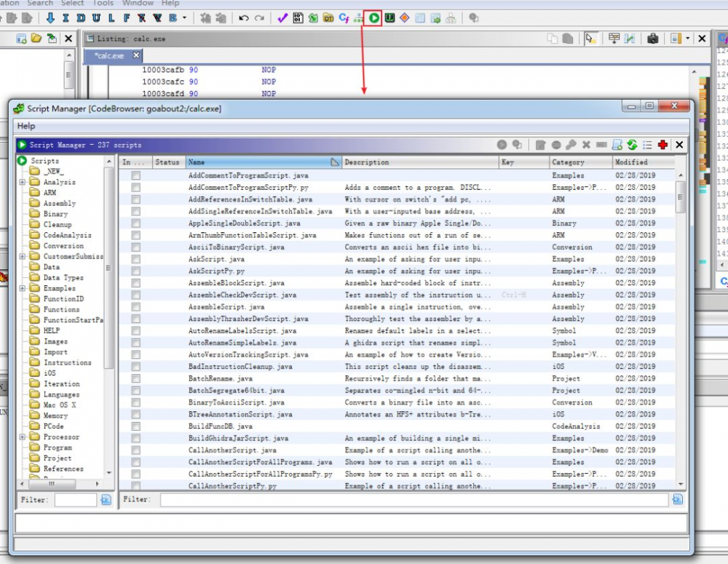Open the listing field dropdown arrow
728x564 pixels.
click(687, 39)
